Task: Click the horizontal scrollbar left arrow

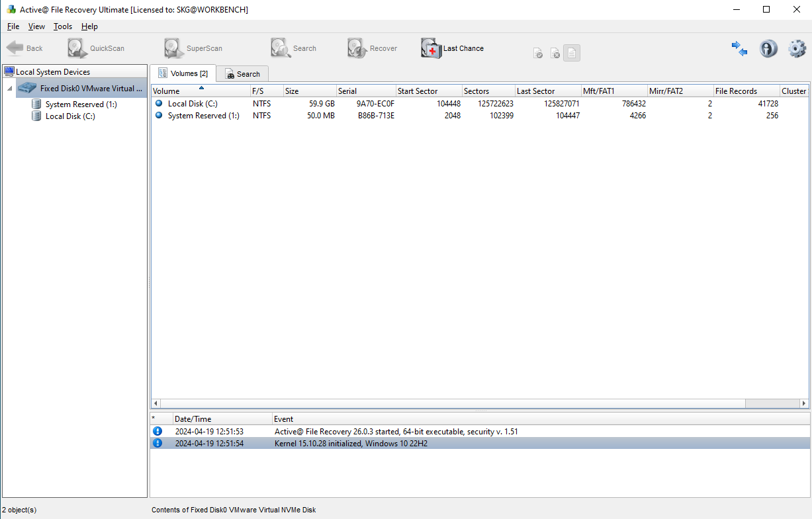Action: (156, 403)
